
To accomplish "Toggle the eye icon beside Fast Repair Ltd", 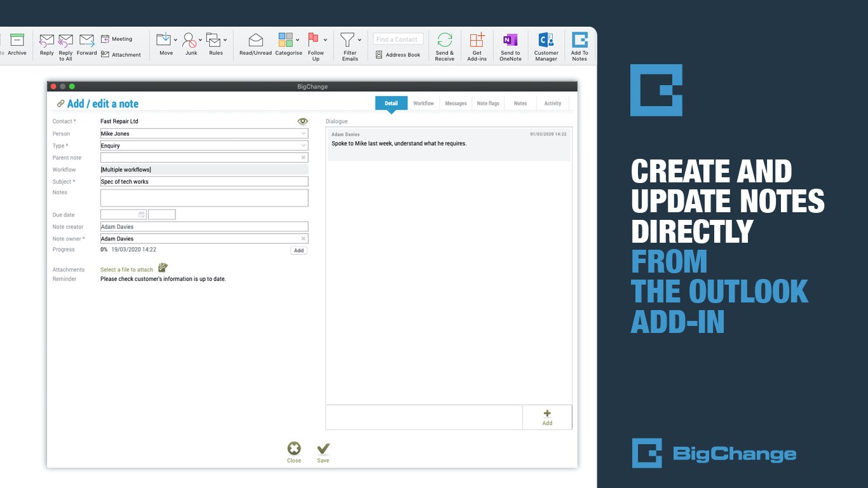I will point(302,121).
